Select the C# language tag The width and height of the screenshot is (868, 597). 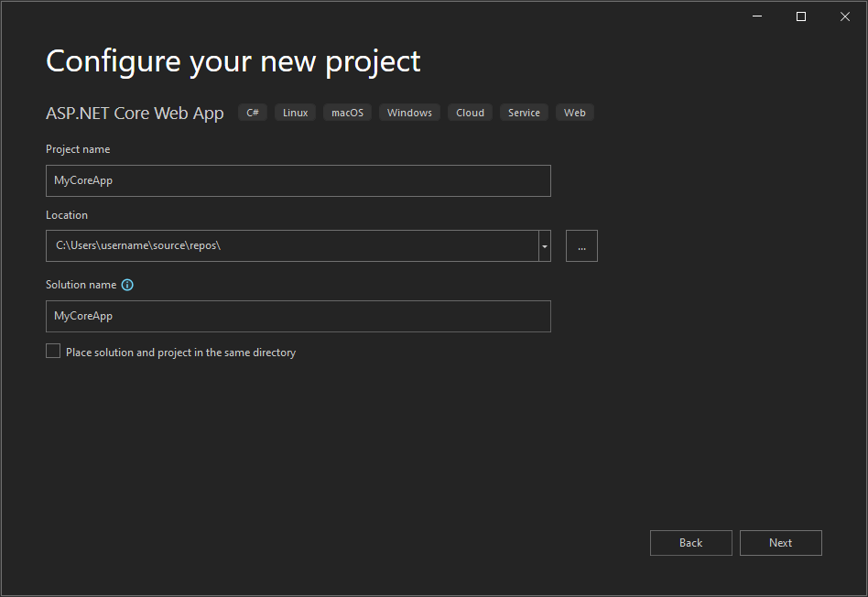(x=252, y=112)
